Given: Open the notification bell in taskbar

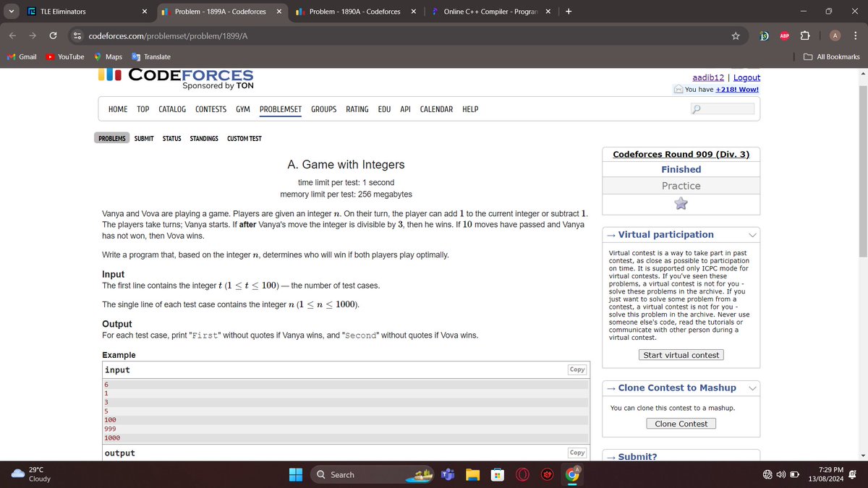Looking at the screenshot, I should pyautogui.click(x=852, y=475).
